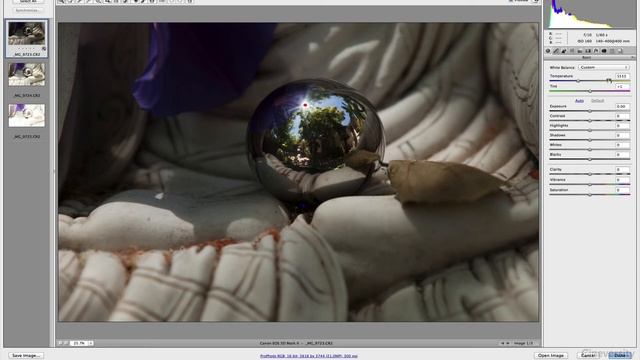The height and width of the screenshot is (360, 640).
Task: Click the Done button
Action: click(x=620, y=356)
